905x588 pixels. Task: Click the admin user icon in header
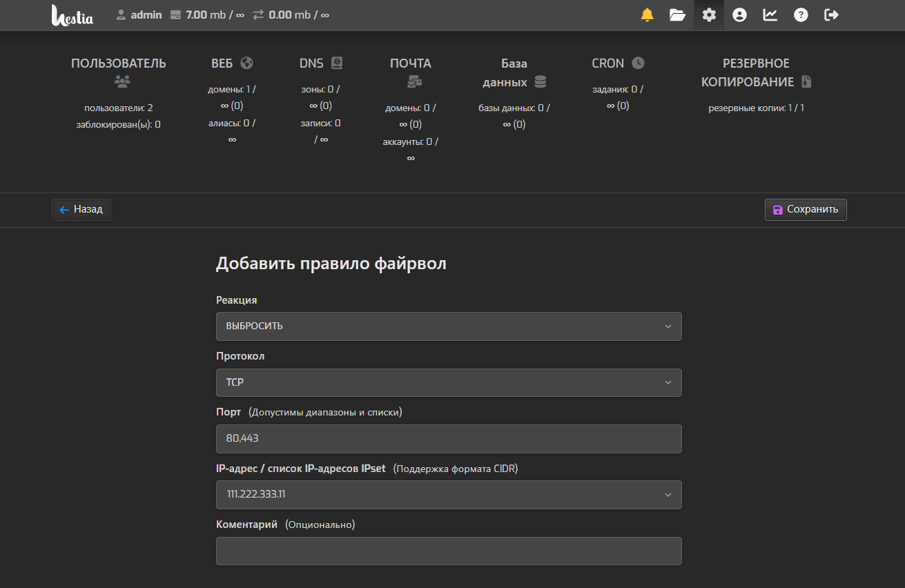(x=121, y=14)
